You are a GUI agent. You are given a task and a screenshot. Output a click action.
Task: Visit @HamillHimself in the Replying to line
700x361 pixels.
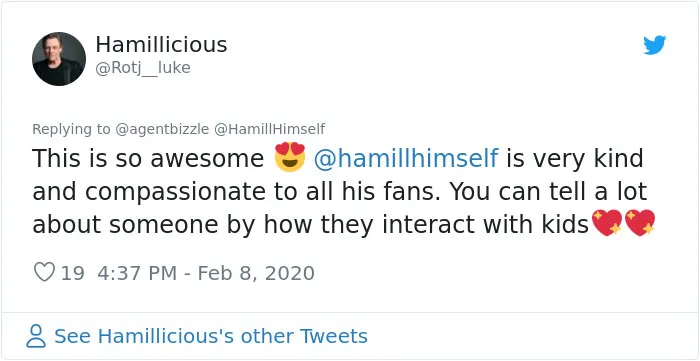pos(270,129)
